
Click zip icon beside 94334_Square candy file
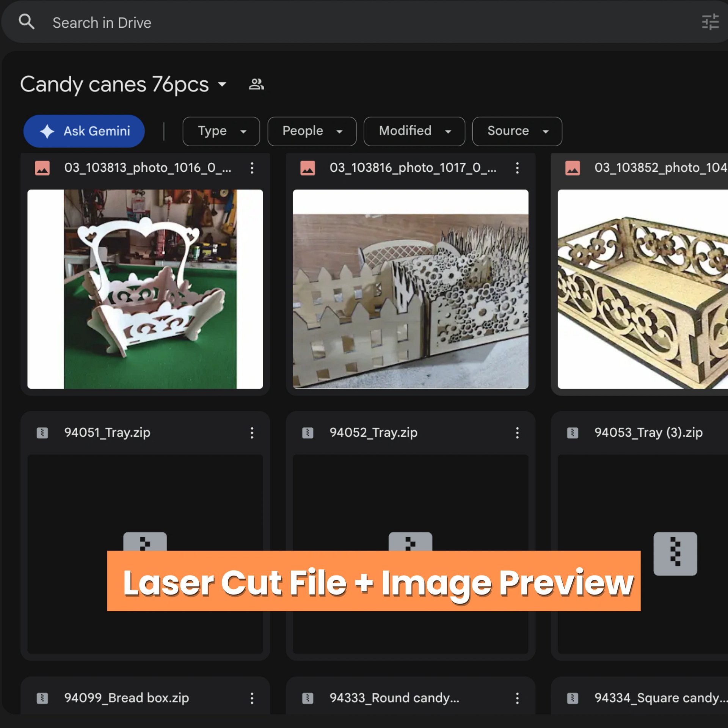[x=573, y=698]
